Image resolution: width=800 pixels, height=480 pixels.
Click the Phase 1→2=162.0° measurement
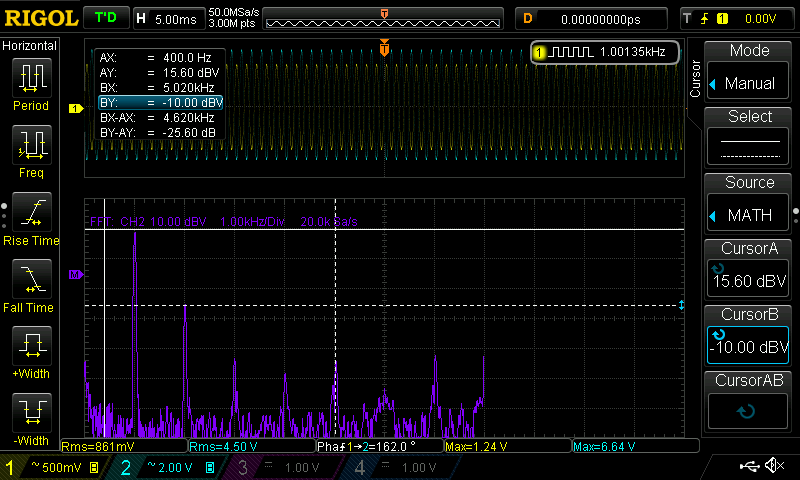(380, 446)
